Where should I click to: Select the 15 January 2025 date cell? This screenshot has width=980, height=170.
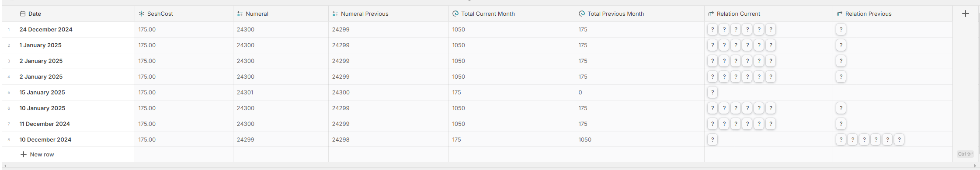coord(69,93)
